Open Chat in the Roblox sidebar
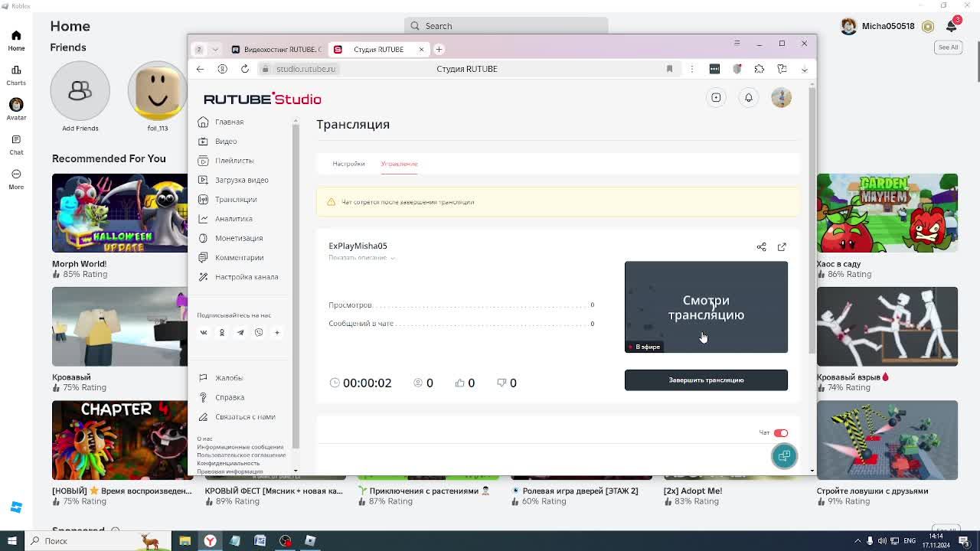The width and height of the screenshot is (980, 551). point(16,145)
